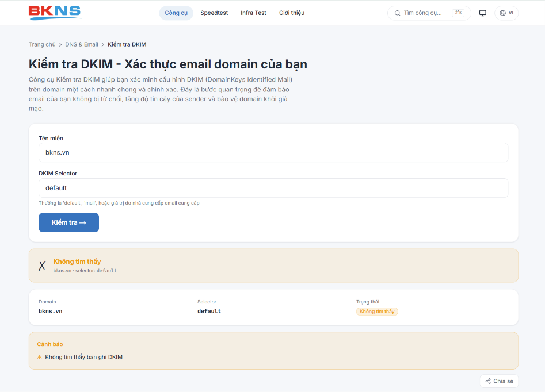Click the ⌘K shortcut badge in search
The width and height of the screenshot is (545, 392).
coord(459,13)
